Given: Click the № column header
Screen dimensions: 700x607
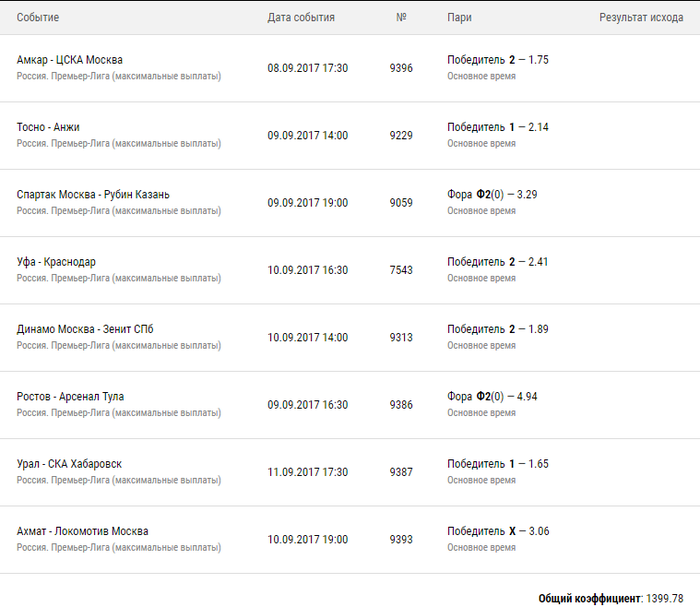Looking at the screenshot, I should 401,17.
